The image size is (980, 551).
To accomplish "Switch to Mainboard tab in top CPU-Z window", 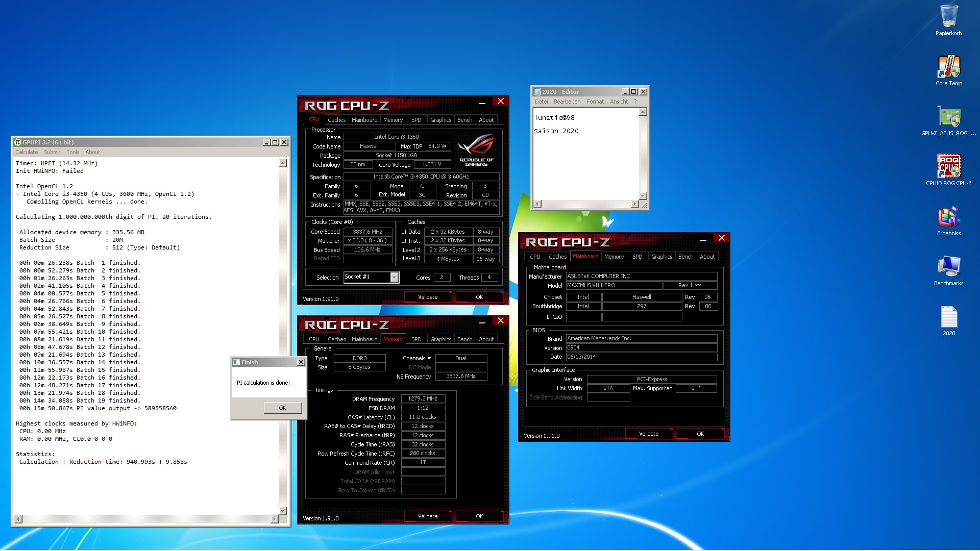I will tap(364, 120).
